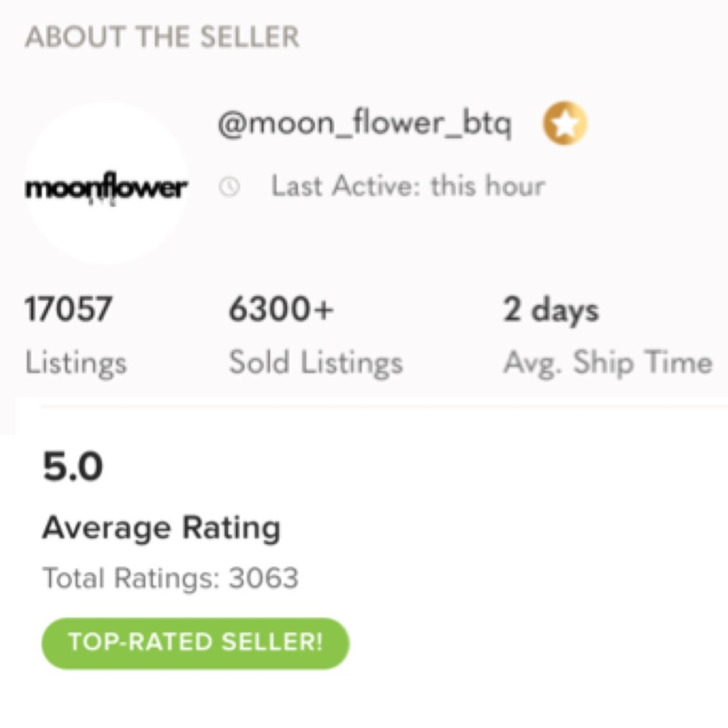
Task: Open the @moon_flower_btq seller profile link
Action: [365, 124]
